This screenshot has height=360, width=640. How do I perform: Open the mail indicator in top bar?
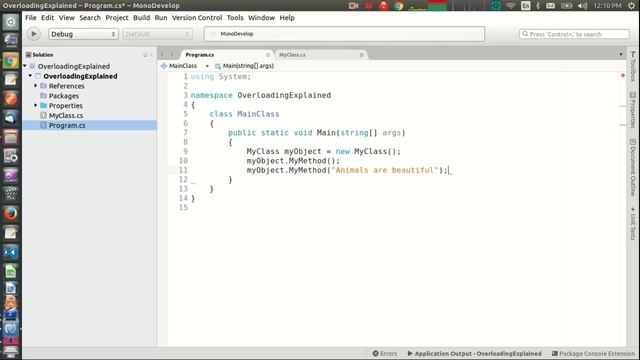click(550, 5)
